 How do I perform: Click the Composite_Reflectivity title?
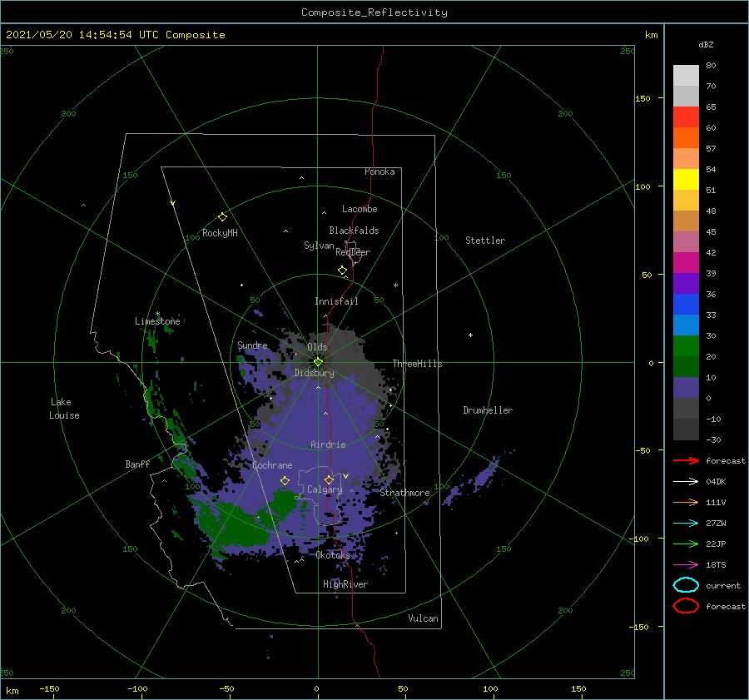click(374, 12)
